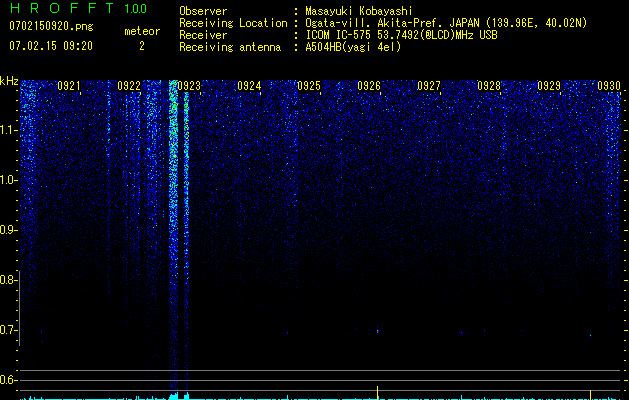Click the yellow detection spike below 0926
The height and width of the screenshot is (400, 629).
pyautogui.click(x=377, y=392)
